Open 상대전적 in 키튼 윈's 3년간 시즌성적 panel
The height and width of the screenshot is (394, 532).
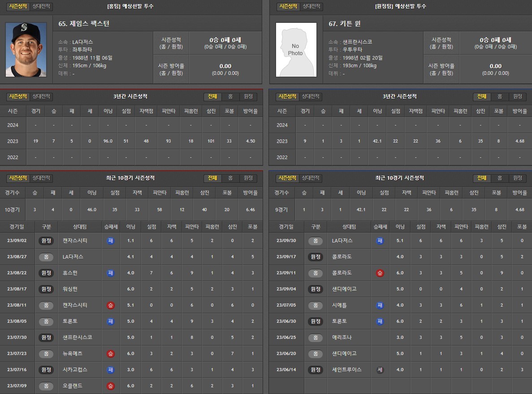(311, 96)
